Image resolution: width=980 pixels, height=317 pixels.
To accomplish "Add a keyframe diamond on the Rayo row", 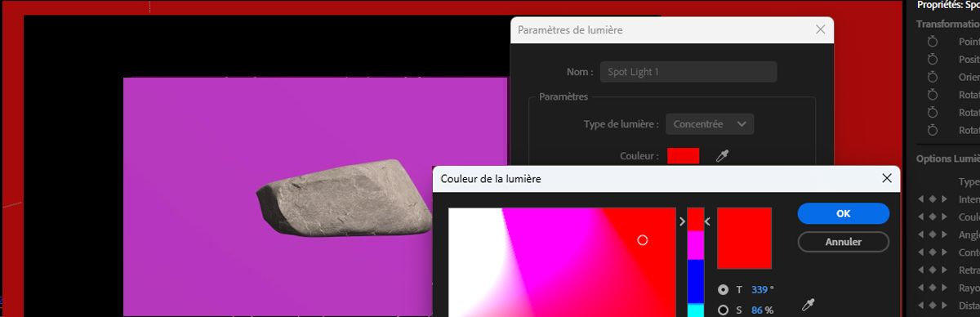I will (x=933, y=288).
